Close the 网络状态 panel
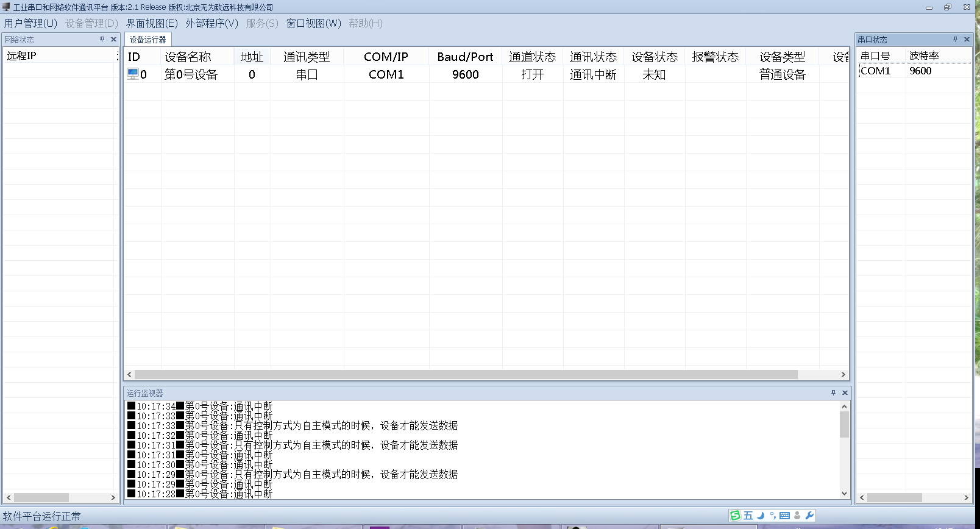Viewport: 980px width, 529px height. pos(113,40)
